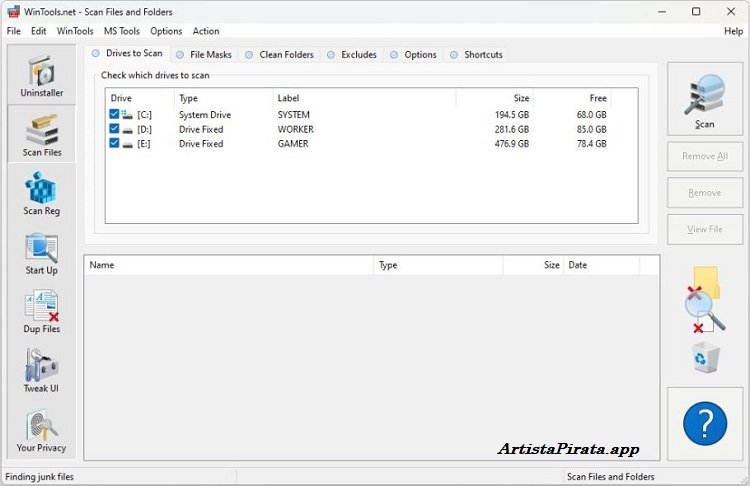The width and height of the screenshot is (750, 486).
Task: Open the Action menu
Action: pyautogui.click(x=206, y=31)
